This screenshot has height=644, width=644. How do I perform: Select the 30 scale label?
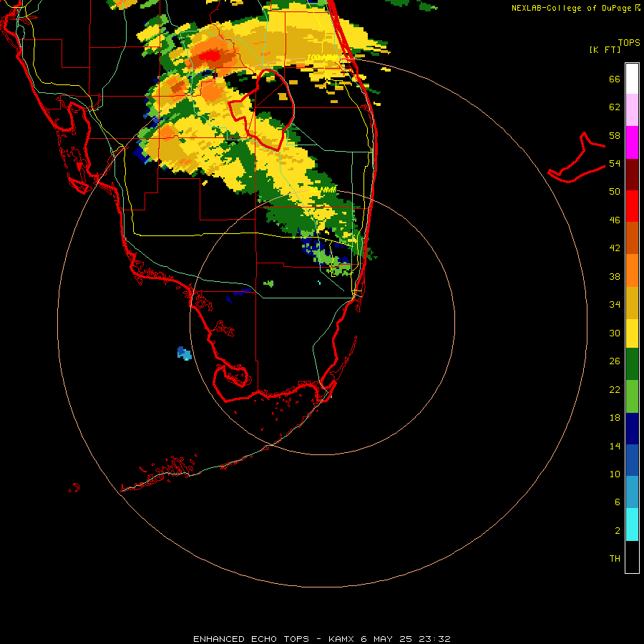615,333
